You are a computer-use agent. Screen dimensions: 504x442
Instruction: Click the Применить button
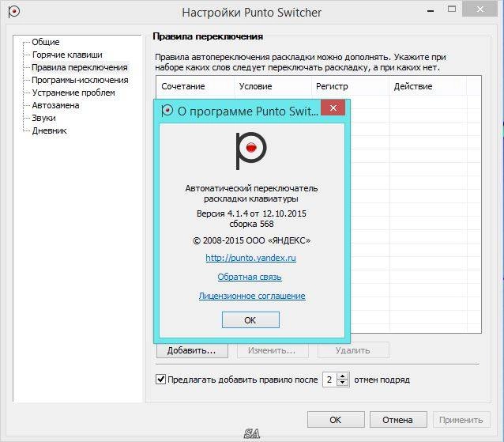461,420
